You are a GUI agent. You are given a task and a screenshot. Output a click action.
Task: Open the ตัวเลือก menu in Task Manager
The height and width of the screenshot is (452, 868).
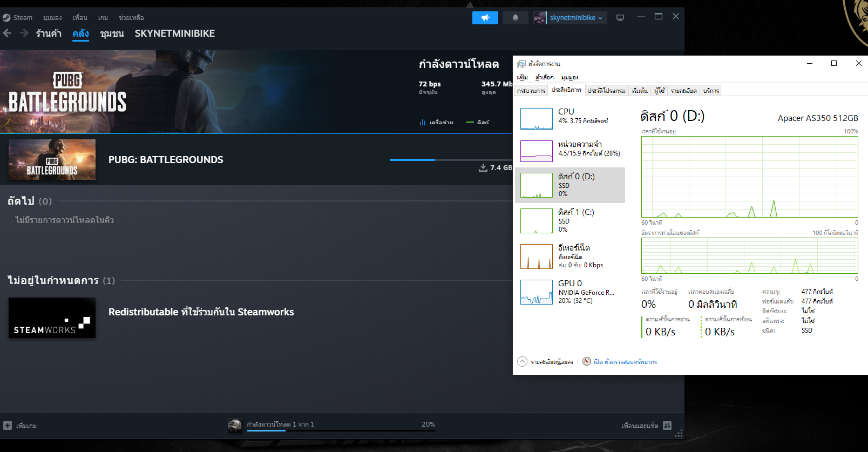[545, 77]
